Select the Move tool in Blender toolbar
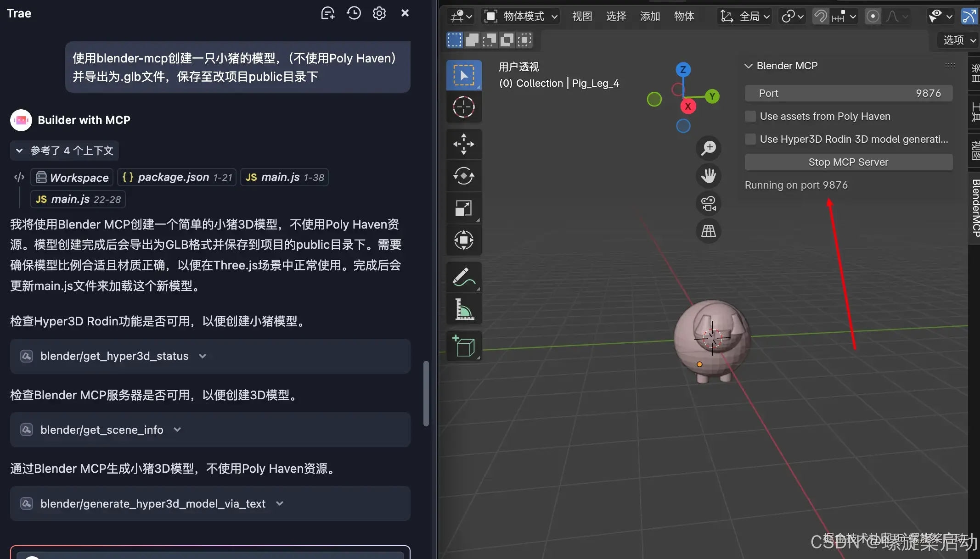This screenshot has height=559, width=980. [464, 144]
